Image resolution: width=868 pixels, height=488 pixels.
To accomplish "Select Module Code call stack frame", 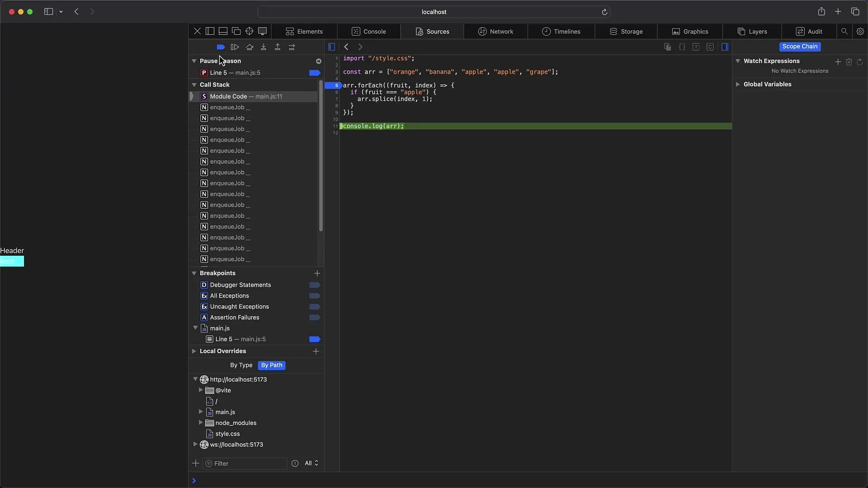I will pos(253,97).
